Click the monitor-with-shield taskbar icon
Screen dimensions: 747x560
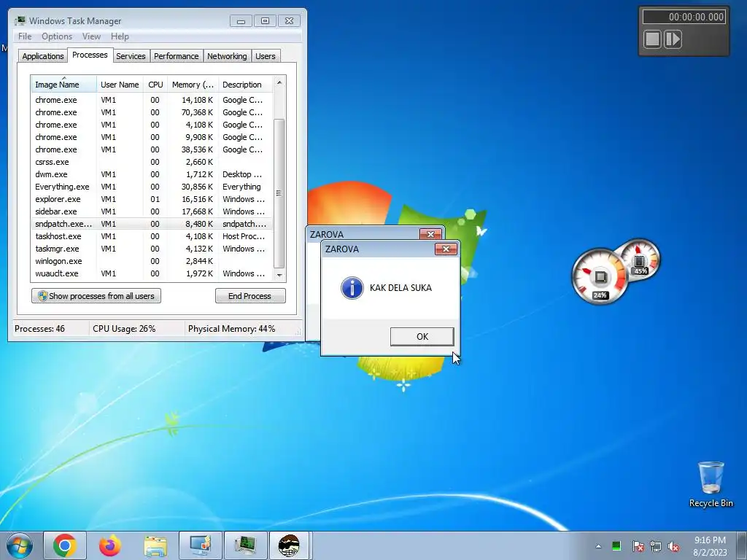pyautogui.click(x=201, y=545)
